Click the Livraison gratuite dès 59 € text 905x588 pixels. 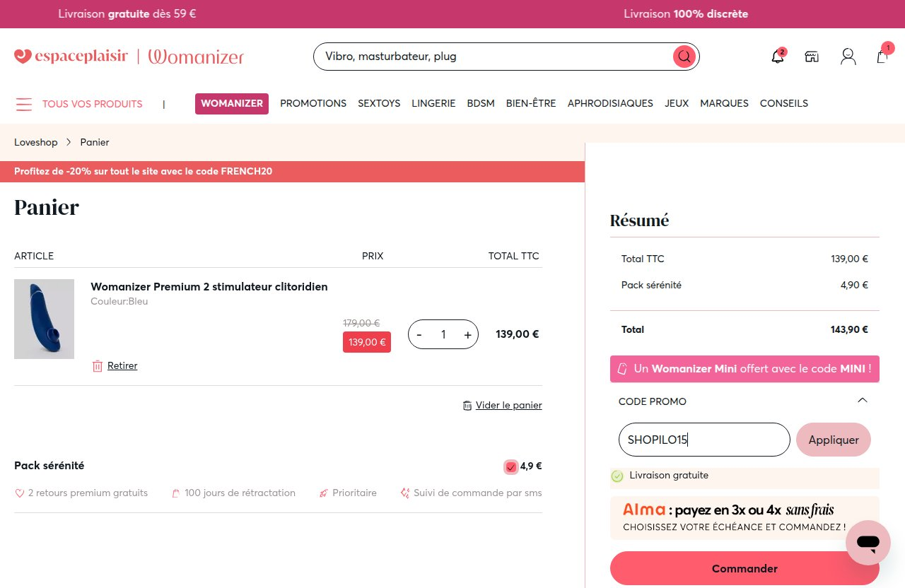tap(127, 14)
